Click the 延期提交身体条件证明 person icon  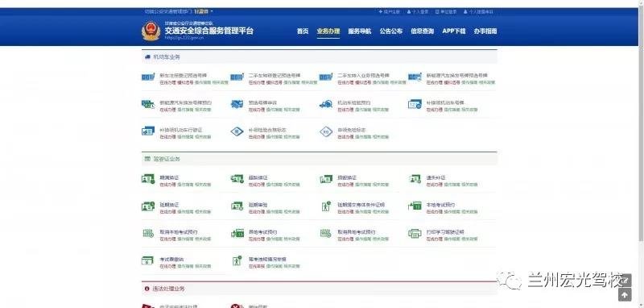tap(326, 206)
